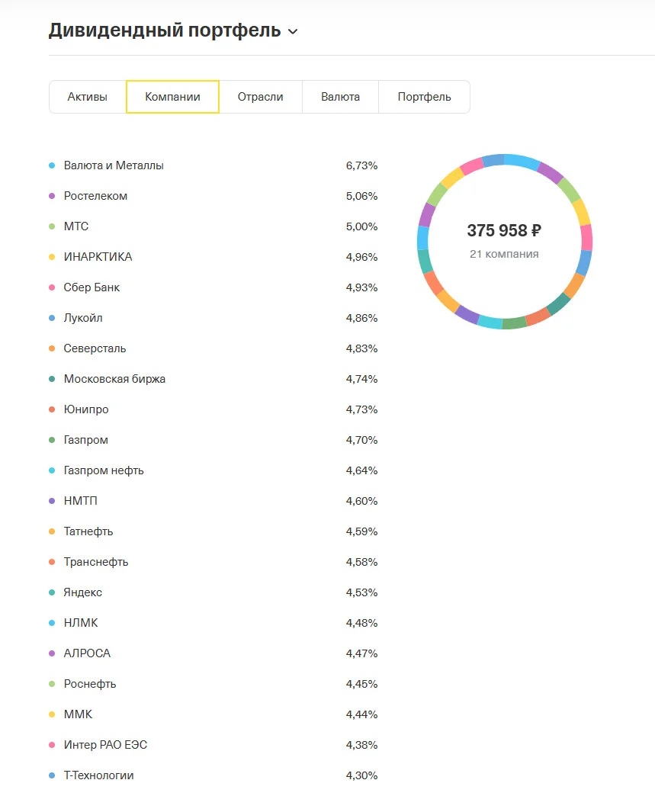Click the 21 компания label in chart
655x812 pixels.
click(504, 254)
